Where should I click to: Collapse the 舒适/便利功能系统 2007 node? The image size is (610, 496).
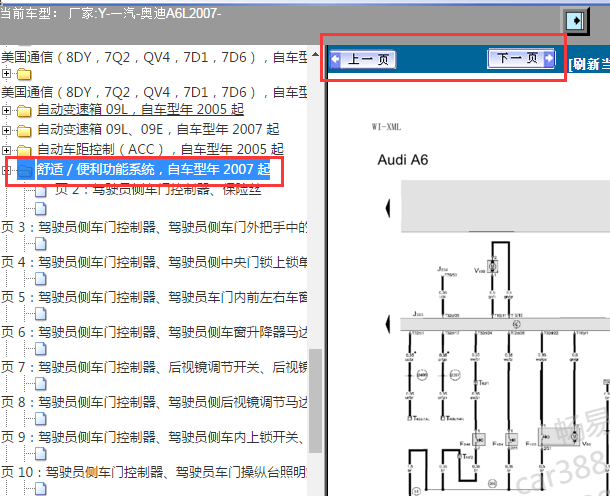click(6, 170)
